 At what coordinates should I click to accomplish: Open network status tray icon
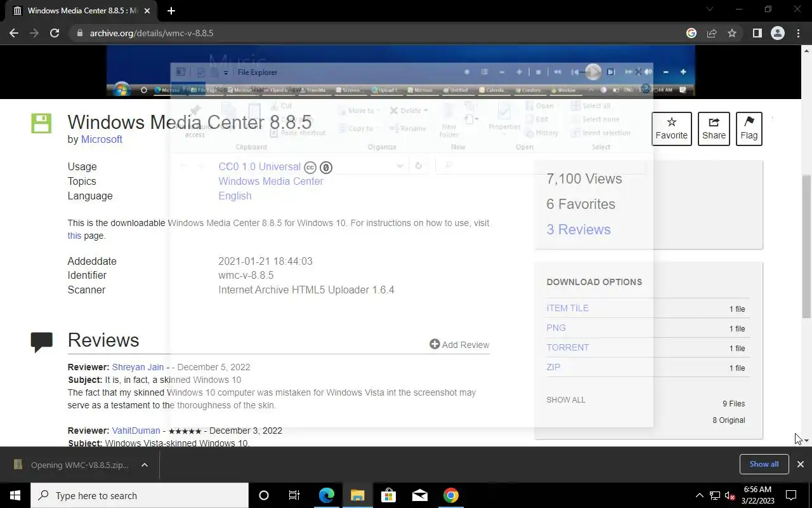click(x=715, y=495)
